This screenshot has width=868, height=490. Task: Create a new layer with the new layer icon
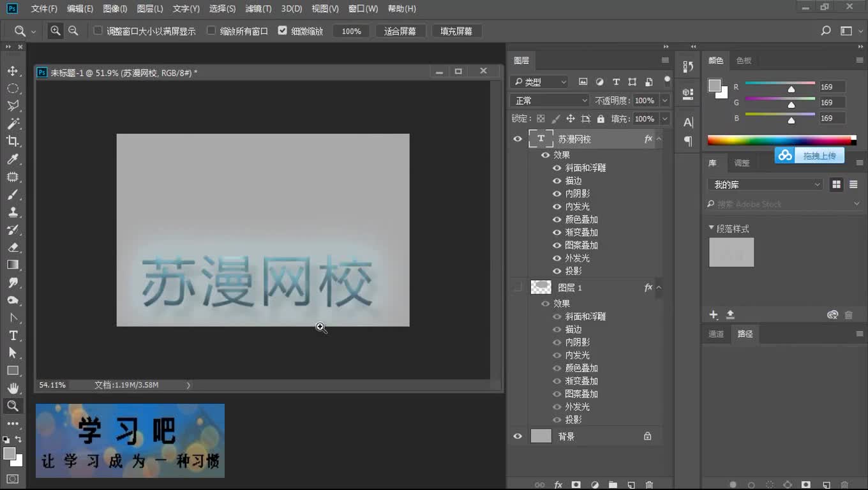point(631,486)
